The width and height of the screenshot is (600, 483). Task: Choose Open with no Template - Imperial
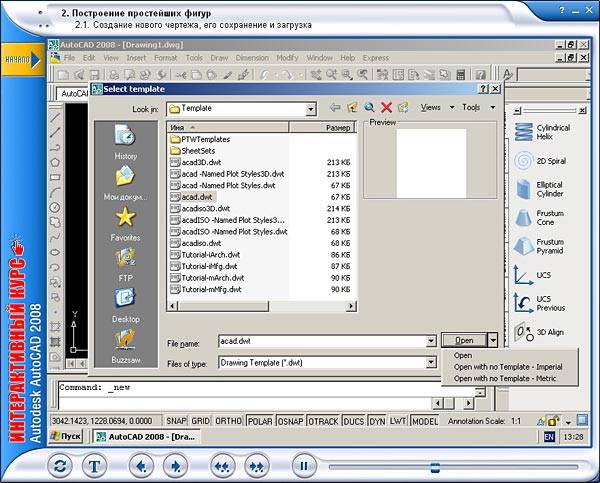tap(508, 367)
